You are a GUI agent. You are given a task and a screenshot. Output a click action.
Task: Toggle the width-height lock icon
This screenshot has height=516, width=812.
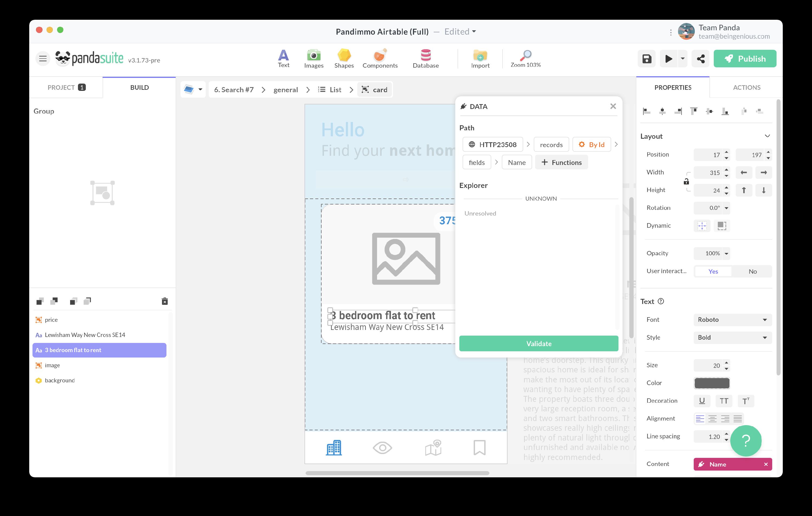pos(686,182)
